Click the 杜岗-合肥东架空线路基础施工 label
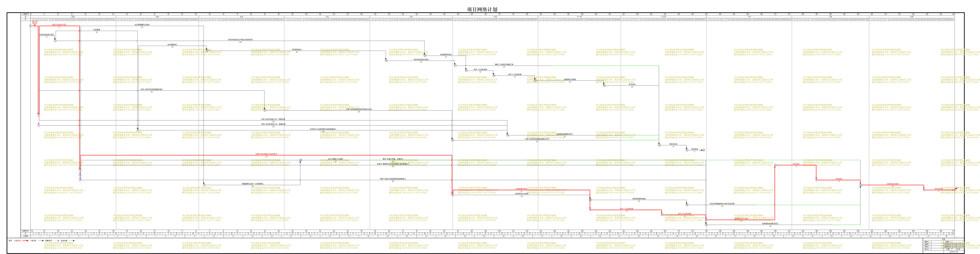Viewport: 980px width, 254px height. 151,90
